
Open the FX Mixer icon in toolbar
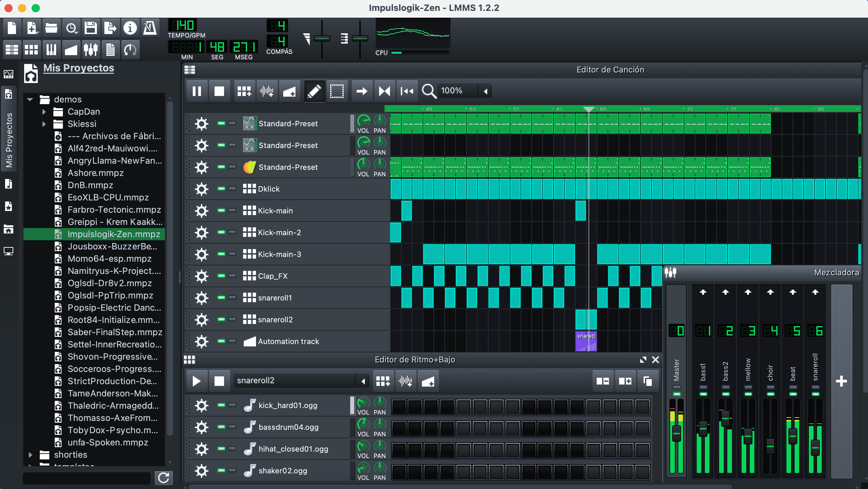[x=91, y=49]
